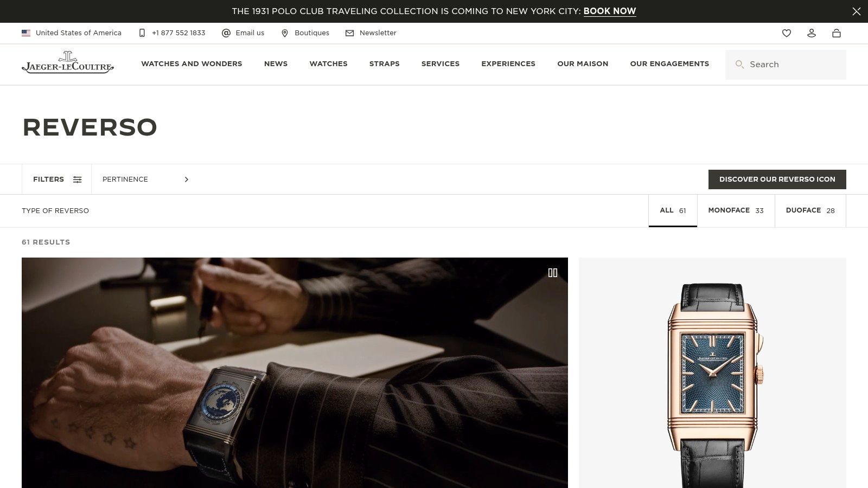Call +1 877 552 1833 link

(178, 33)
